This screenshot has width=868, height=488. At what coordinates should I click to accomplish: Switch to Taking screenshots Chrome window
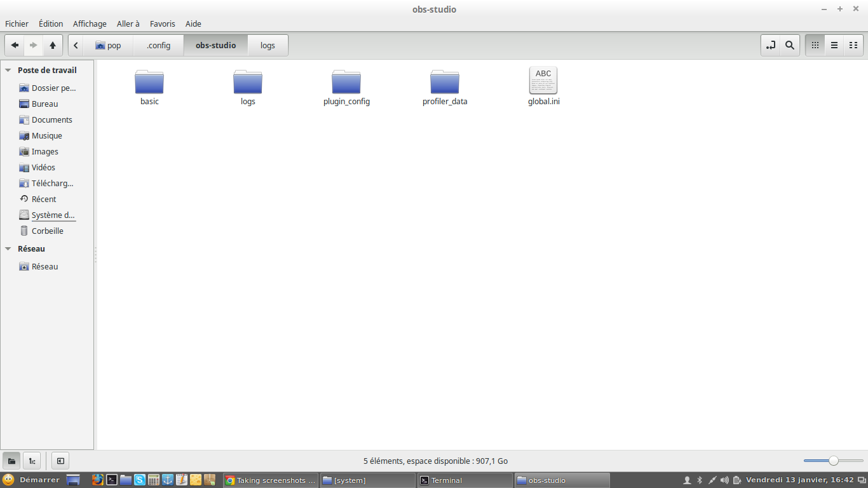click(x=270, y=480)
